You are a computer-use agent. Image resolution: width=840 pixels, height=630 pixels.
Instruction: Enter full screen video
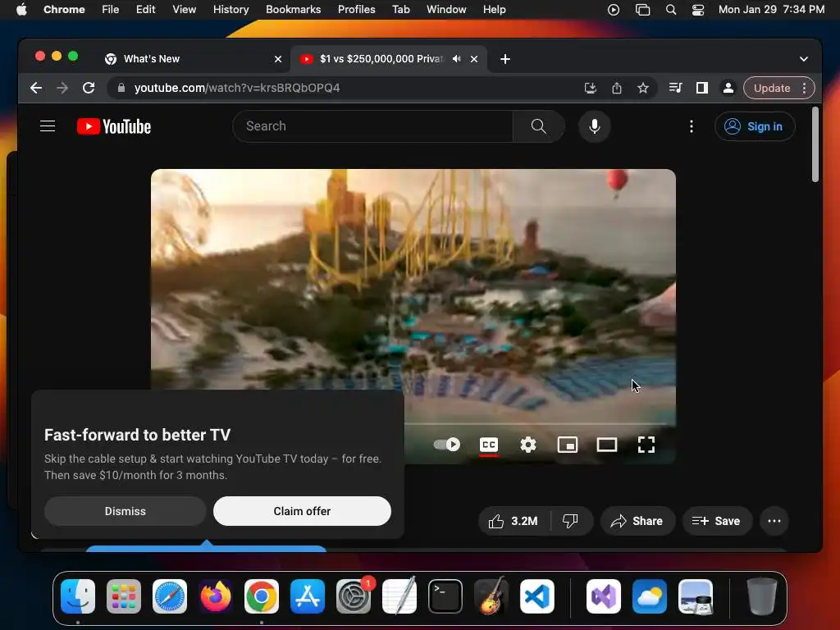coord(646,445)
